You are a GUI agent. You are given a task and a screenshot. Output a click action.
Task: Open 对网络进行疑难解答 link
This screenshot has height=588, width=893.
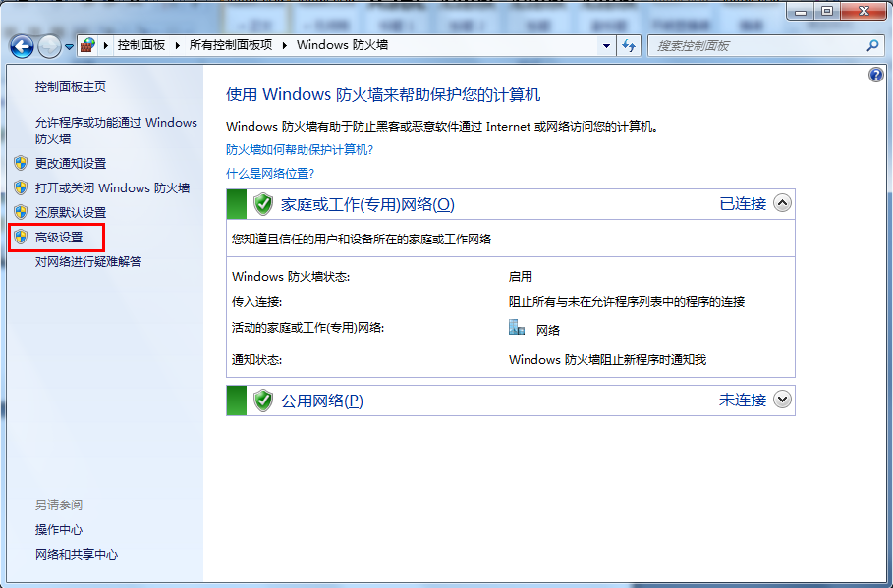tap(88, 261)
